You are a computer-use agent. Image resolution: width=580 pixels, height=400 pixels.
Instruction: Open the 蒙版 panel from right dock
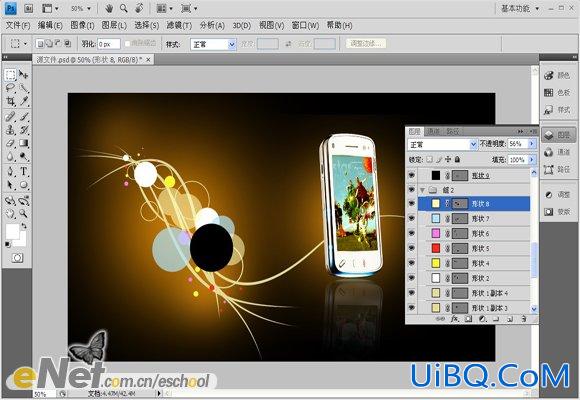[x=558, y=212]
